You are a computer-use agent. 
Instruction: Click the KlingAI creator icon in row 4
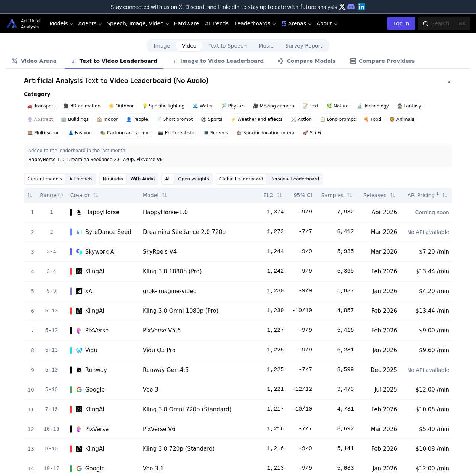click(x=78, y=271)
